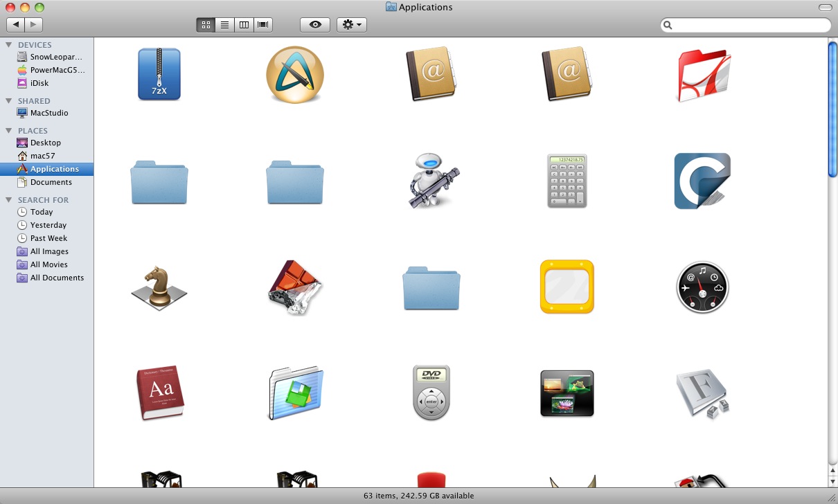The width and height of the screenshot is (838, 504).
Task: Toggle Quick Look with the eye button
Action: (x=315, y=25)
